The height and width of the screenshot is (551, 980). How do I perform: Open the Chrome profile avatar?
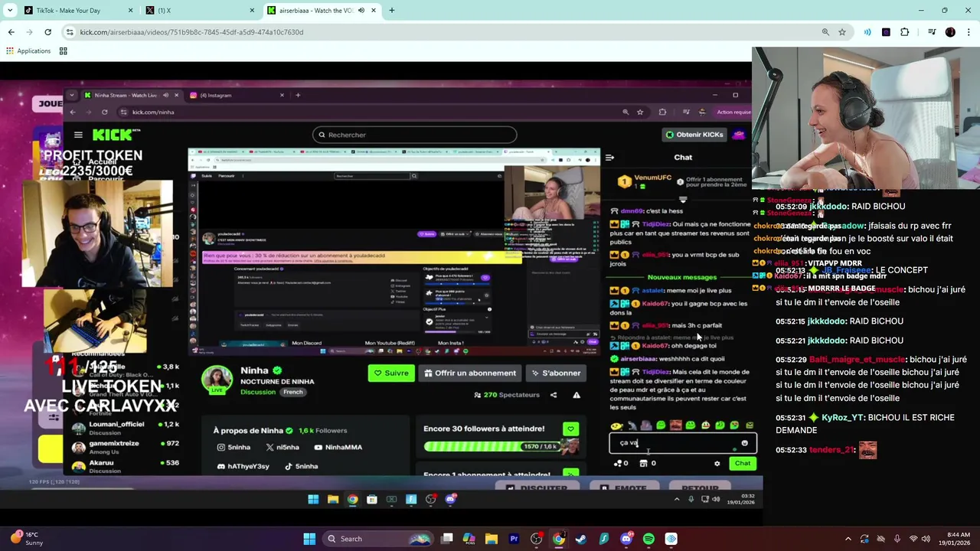point(950,32)
